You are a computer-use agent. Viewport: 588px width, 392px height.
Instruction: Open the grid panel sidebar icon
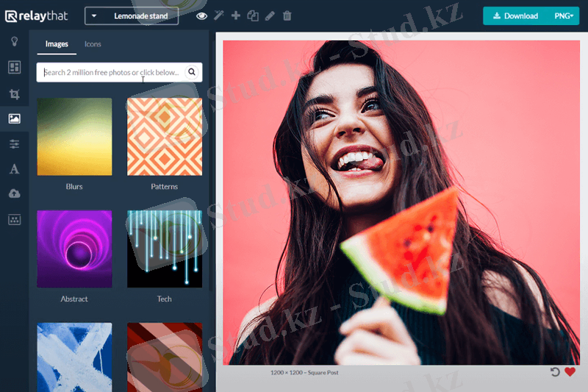coord(14,220)
